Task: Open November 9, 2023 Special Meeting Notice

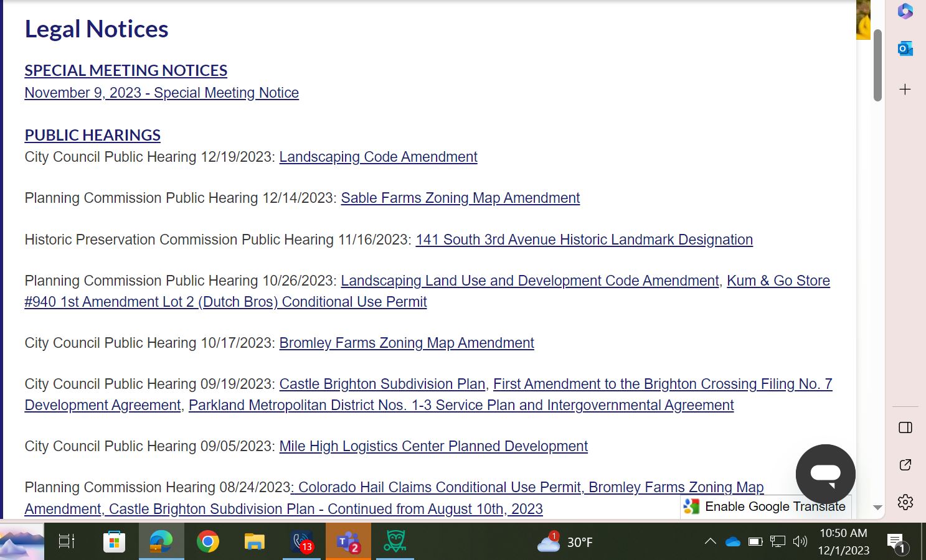Action: pos(161,93)
